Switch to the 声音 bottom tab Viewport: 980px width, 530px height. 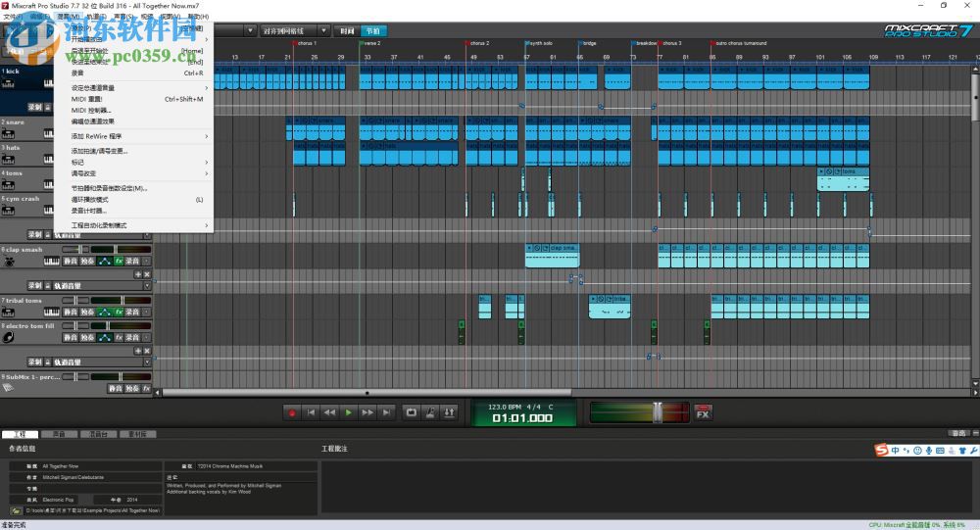[59, 434]
